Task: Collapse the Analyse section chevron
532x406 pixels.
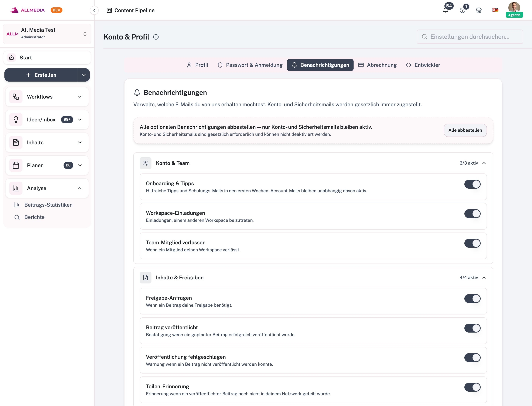Action: coord(80,188)
